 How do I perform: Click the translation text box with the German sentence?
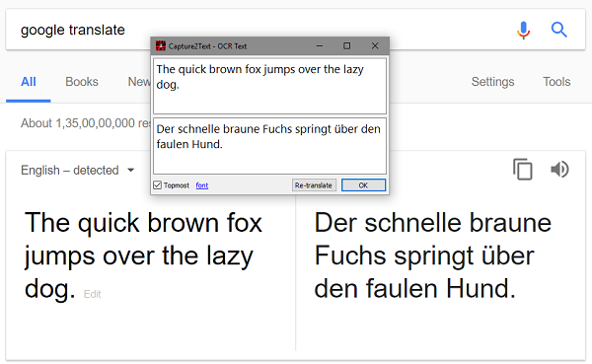tap(270, 146)
